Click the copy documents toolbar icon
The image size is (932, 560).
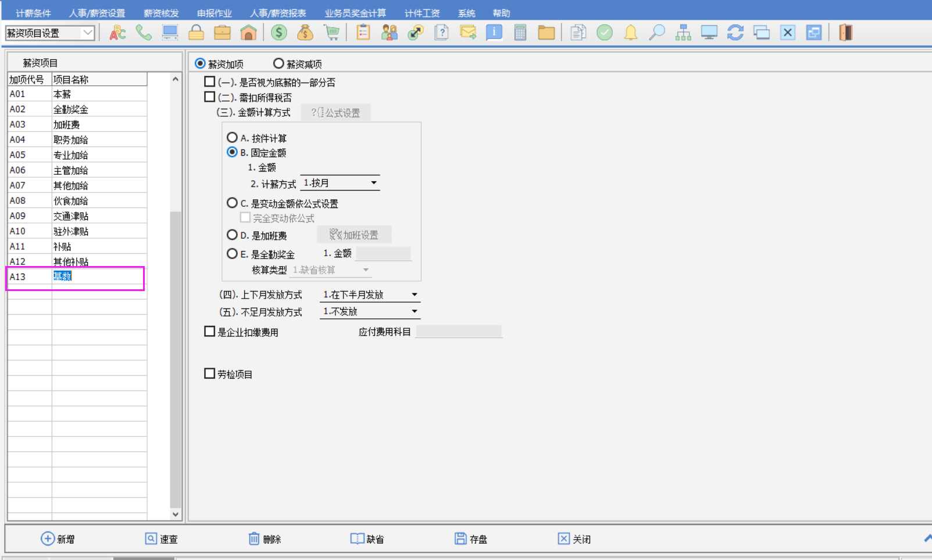578,33
